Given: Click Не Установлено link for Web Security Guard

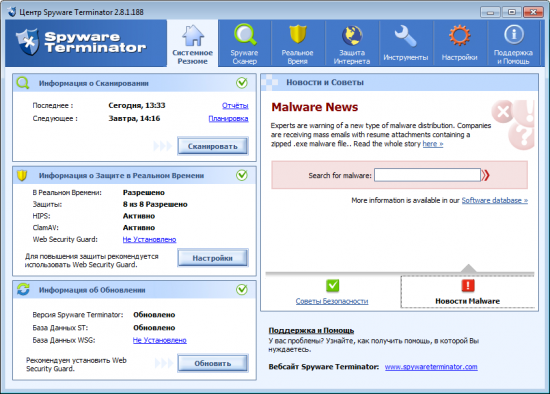Looking at the screenshot, I should (149, 239).
